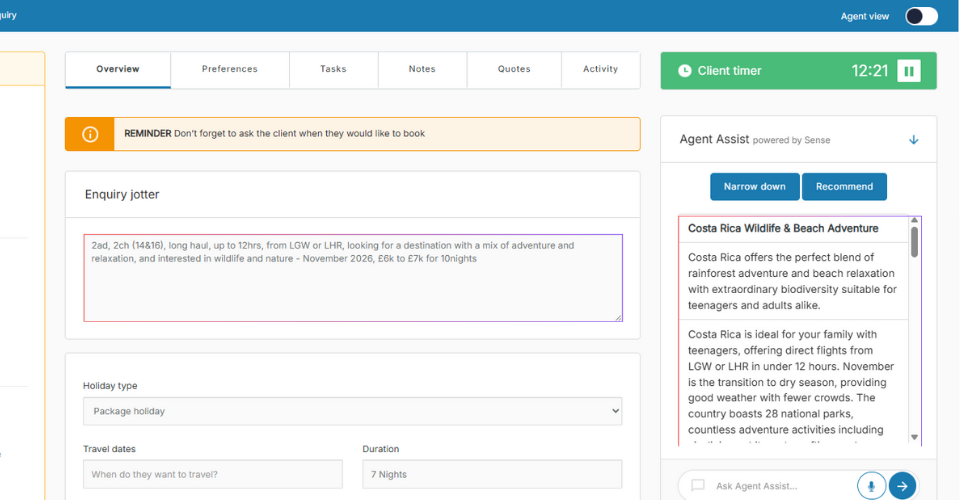Click the reminder info icon
960x500 pixels.
pos(90,134)
